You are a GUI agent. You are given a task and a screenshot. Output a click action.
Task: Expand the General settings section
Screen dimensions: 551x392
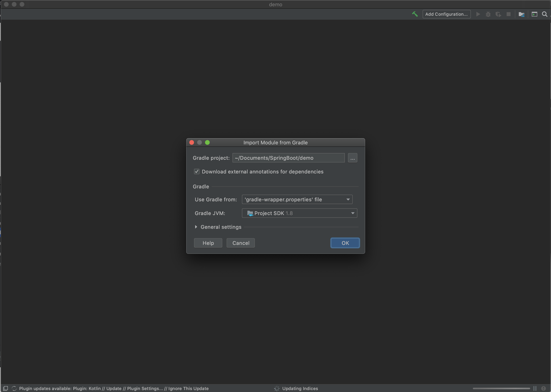point(196,227)
